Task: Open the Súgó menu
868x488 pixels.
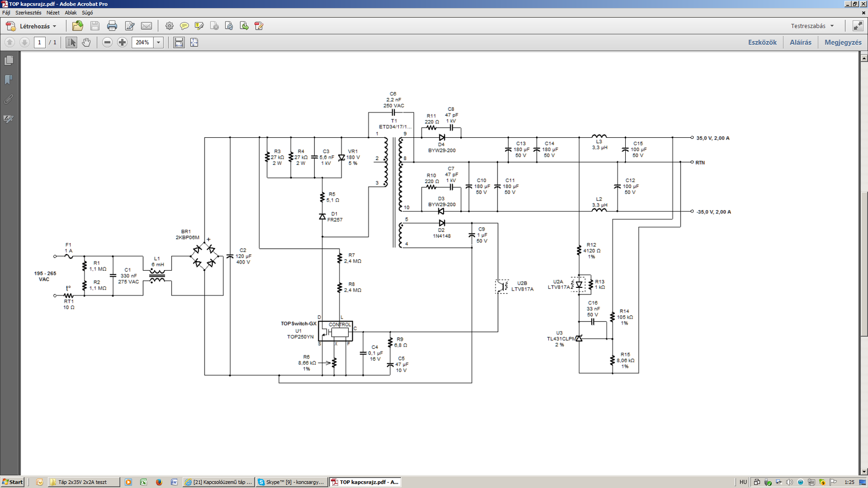Action: (87, 13)
